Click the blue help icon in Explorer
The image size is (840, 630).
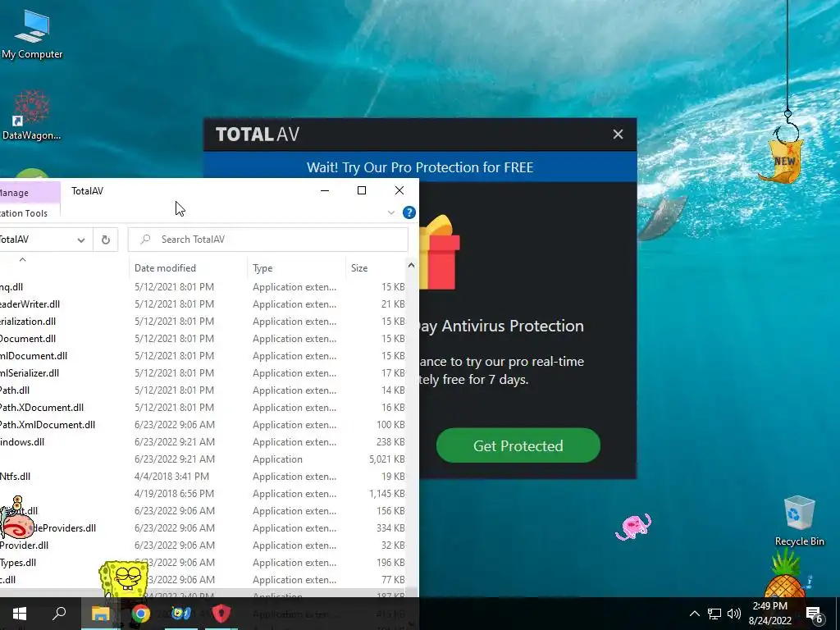click(x=409, y=212)
